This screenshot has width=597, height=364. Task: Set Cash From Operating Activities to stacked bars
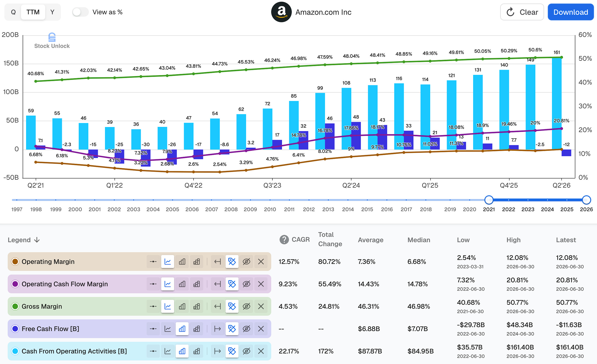point(197,351)
